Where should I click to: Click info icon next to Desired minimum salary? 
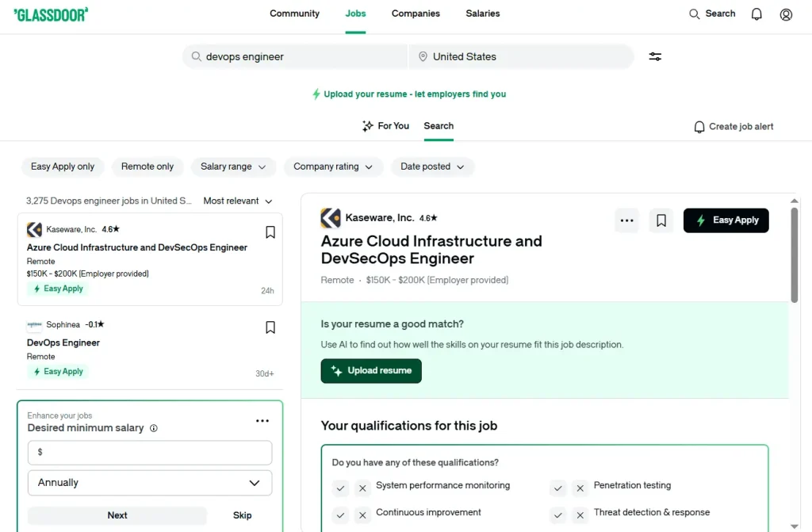pos(153,428)
